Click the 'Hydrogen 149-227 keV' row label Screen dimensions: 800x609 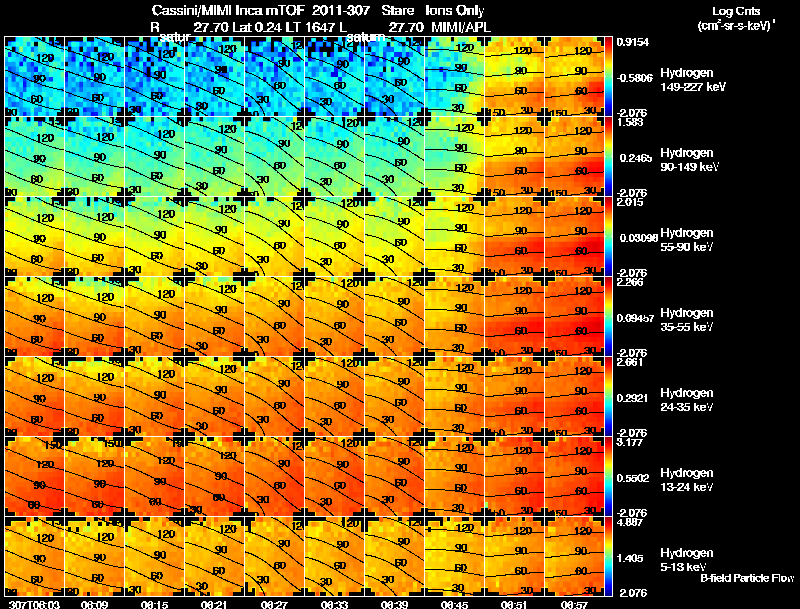pos(693,80)
